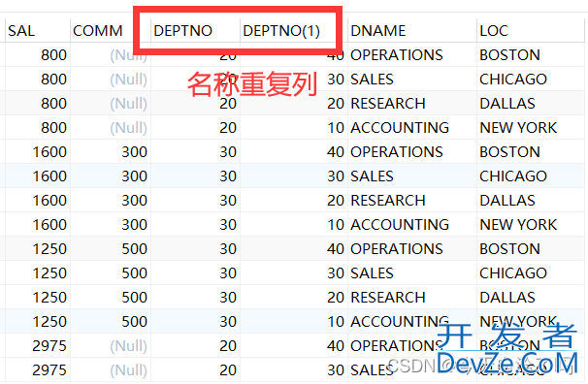Click SAL value 1600 in the OPERATIONS row
Image resolution: width=588 pixels, height=384 pixels.
coord(49,152)
